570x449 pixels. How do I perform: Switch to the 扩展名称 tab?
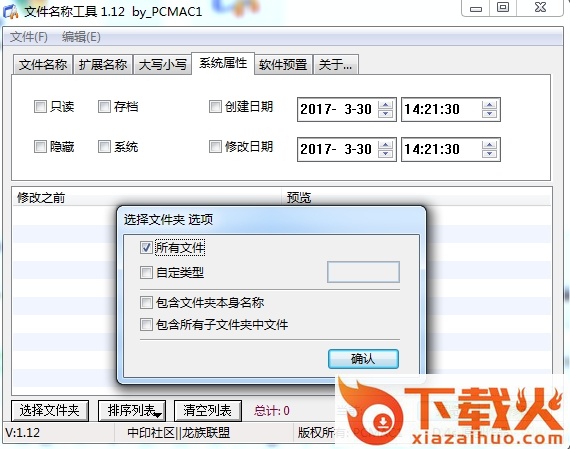(103, 65)
